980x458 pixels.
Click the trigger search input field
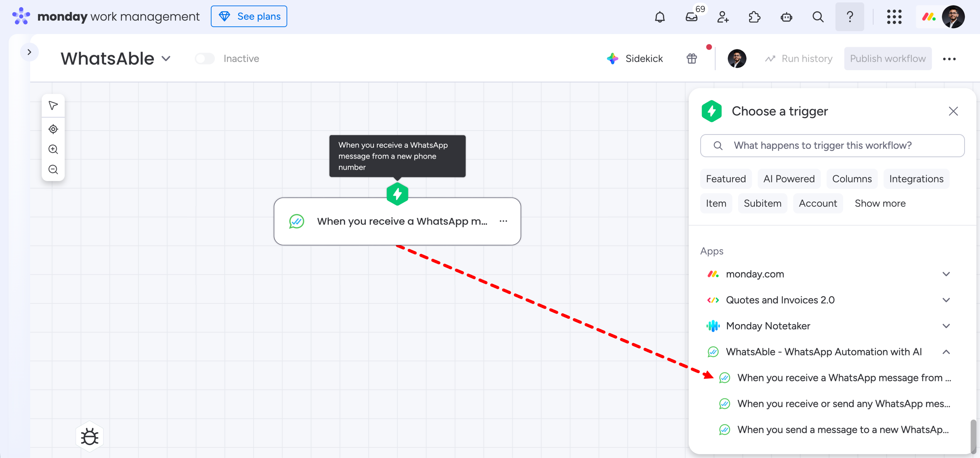(x=832, y=145)
